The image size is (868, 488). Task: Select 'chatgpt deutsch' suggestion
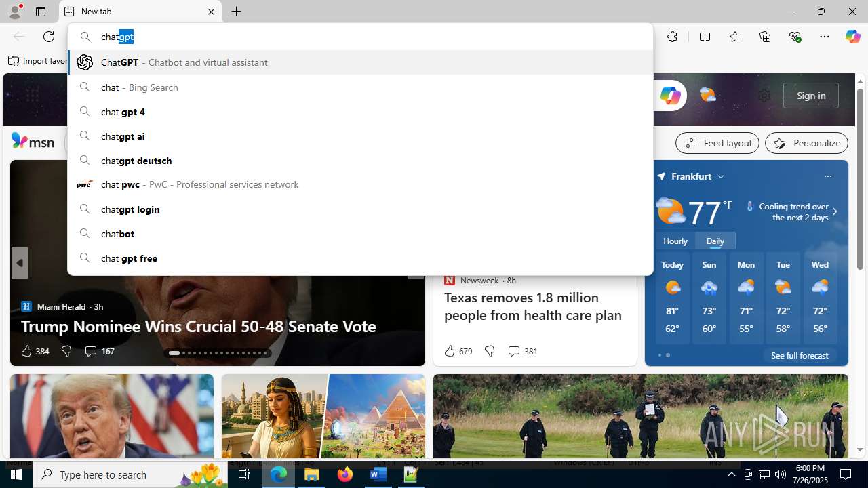[360, 161]
